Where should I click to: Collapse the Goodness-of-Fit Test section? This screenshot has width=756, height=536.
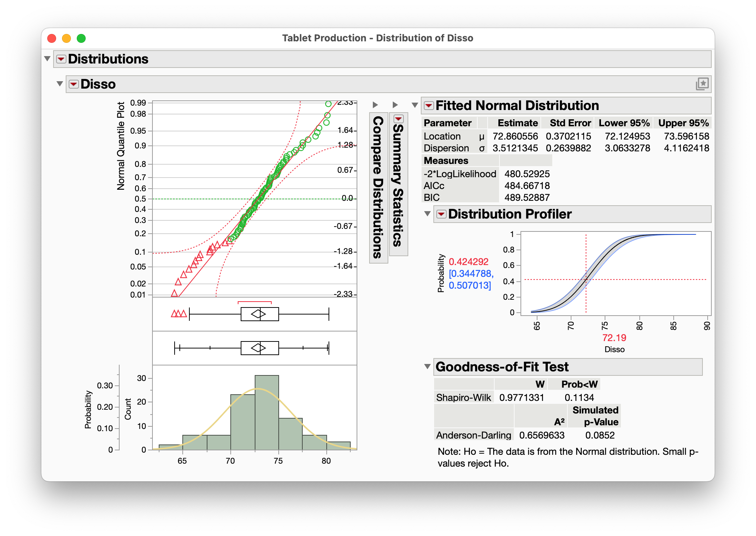pos(427,367)
